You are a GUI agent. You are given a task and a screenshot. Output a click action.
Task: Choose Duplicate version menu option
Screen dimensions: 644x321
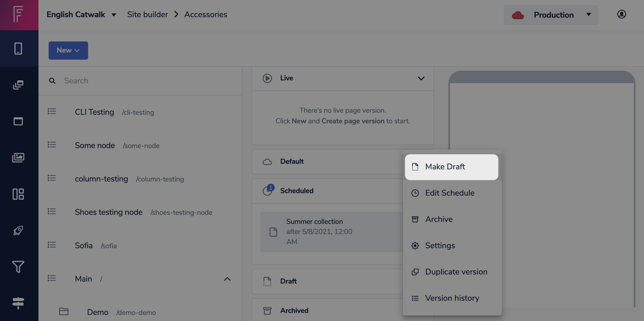pos(456,272)
